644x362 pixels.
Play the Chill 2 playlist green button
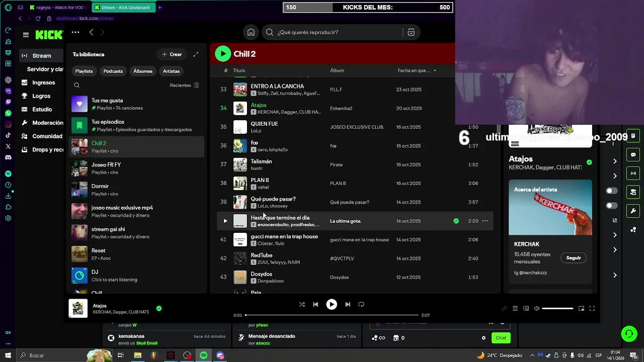[x=223, y=54]
